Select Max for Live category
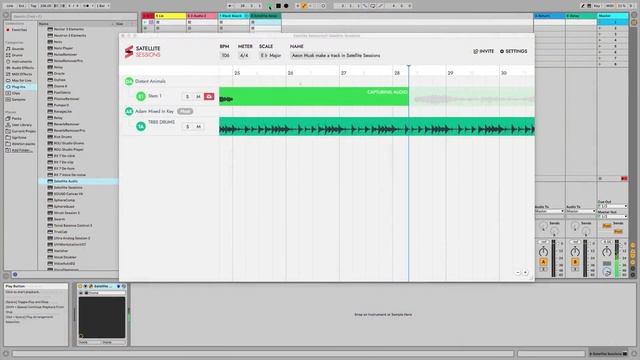640x360 pixels. pyautogui.click(x=21, y=80)
